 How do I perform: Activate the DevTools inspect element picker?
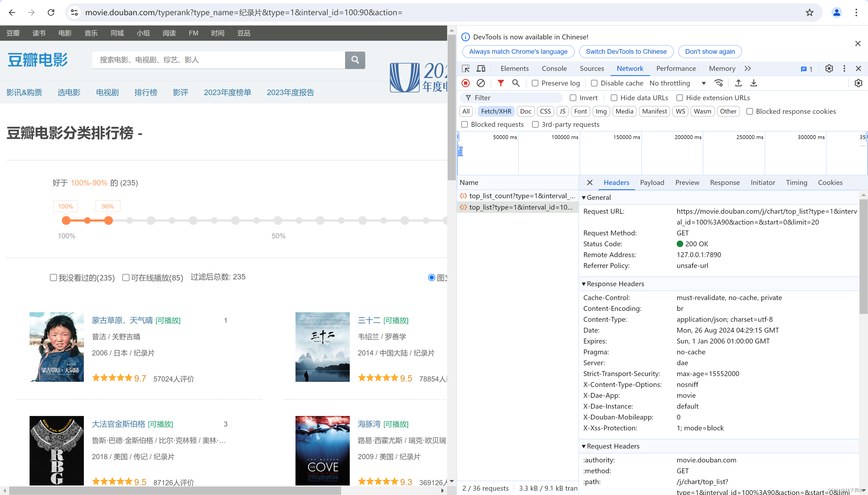466,69
